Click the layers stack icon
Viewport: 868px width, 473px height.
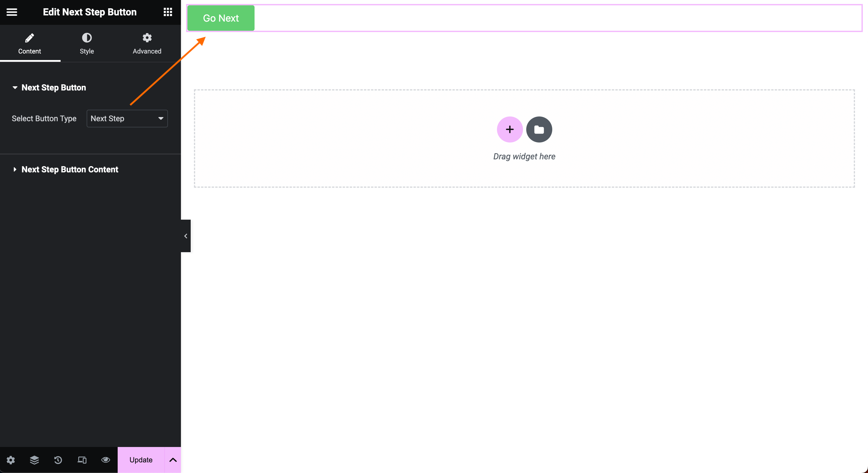(34, 460)
